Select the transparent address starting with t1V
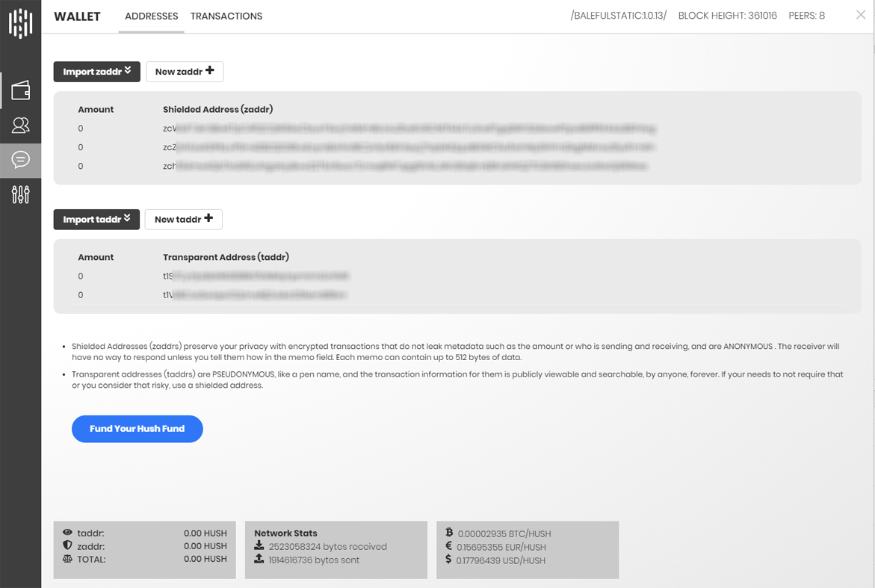Image resolution: width=875 pixels, height=588 pixels. click(x=255, y=295)
